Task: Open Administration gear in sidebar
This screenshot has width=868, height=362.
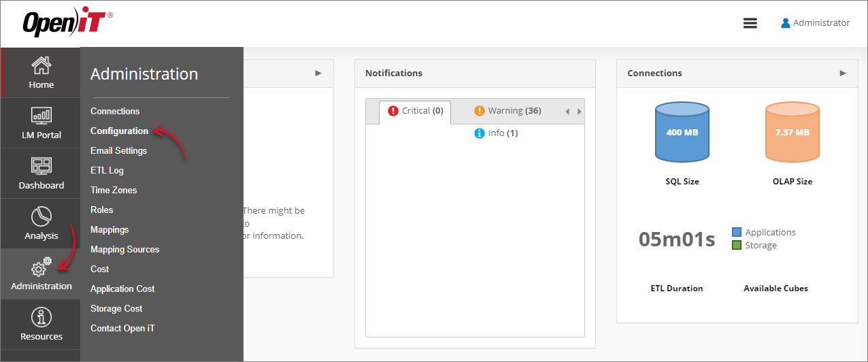Action: (41, 274)
